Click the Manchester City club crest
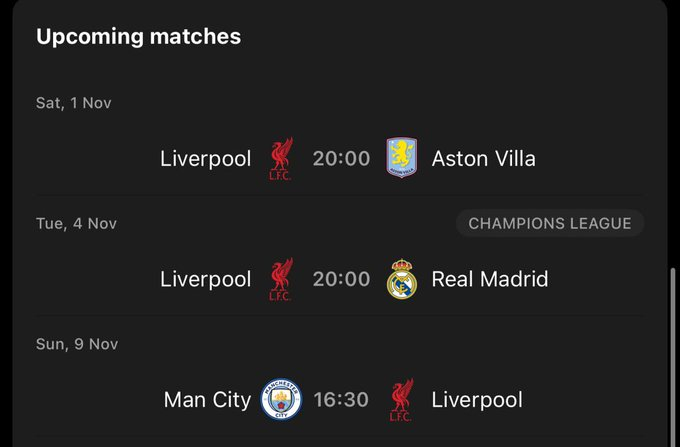This screenshot has width=680, height=447. click(x=281, y=400)
